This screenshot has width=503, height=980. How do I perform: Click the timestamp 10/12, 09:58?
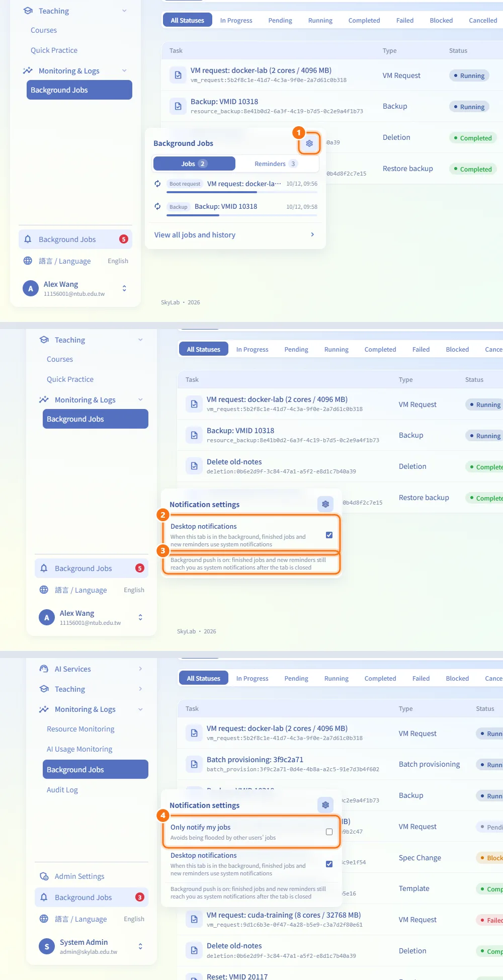[x=302, y=207]
